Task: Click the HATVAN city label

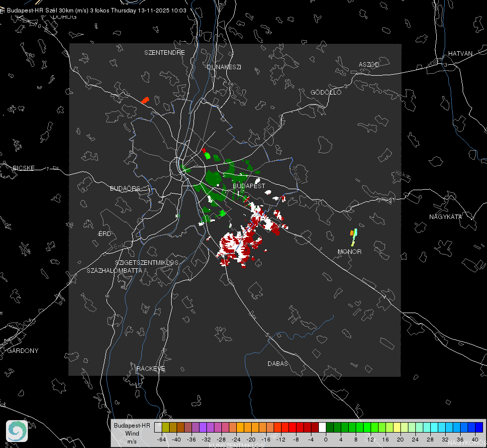Action: coord(460,53)
